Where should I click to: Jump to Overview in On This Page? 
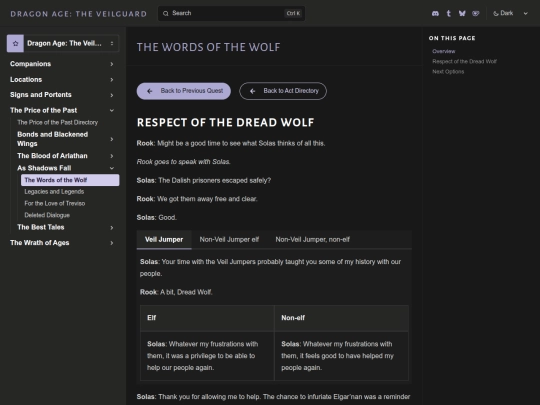click(444, 51)
